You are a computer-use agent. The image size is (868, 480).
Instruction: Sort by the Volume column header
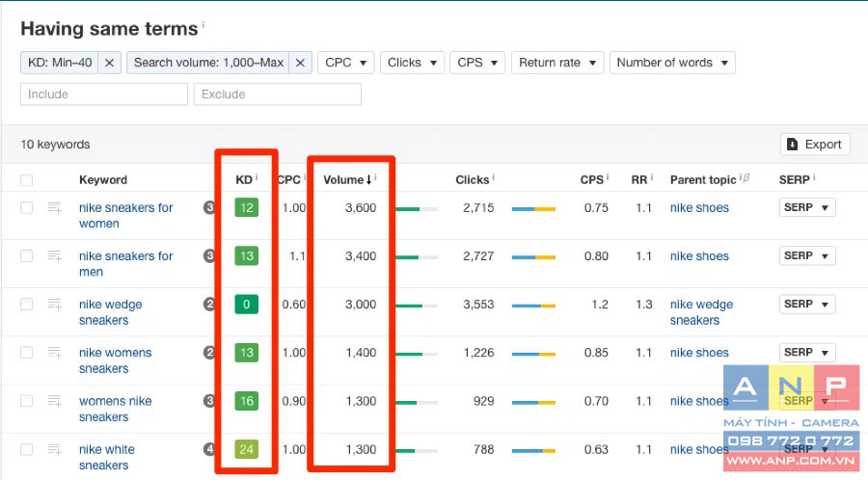pyautogui.click(x=347, y=179)
